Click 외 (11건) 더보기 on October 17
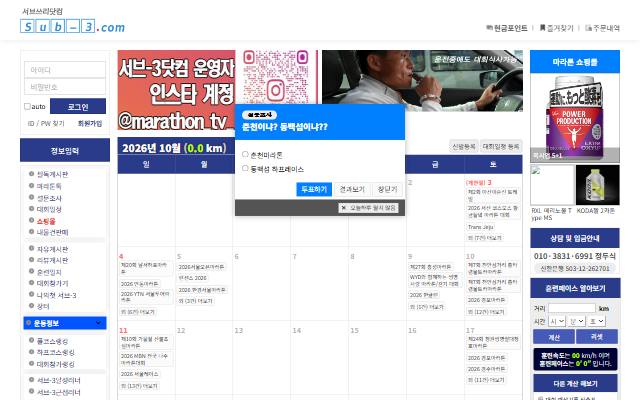Image resolution: width=640 pixels, height=400 pixels. (x=486, y=380)
